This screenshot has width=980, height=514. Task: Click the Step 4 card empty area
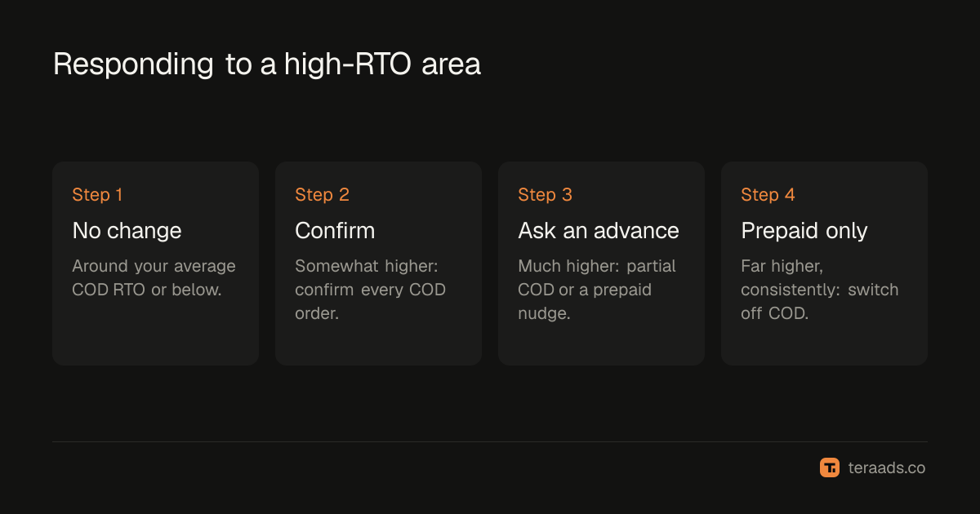(x=824, y=344)
